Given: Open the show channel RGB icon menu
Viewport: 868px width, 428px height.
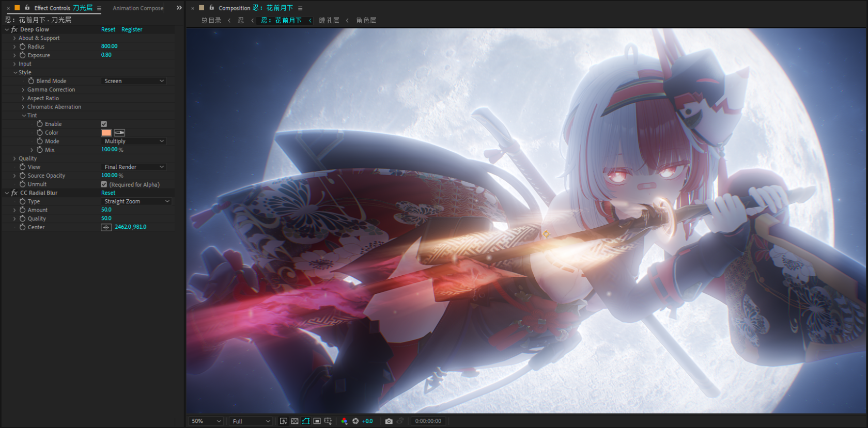Looking at the screenshot, I should tap(344, 421).
